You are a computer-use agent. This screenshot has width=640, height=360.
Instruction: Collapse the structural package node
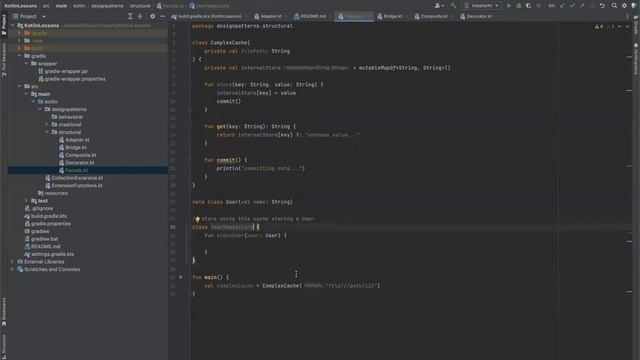point(47,132)
